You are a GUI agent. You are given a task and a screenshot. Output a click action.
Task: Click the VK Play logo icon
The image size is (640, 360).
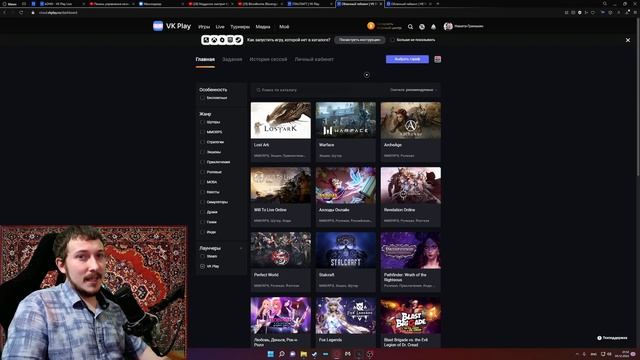click(158, 26)
